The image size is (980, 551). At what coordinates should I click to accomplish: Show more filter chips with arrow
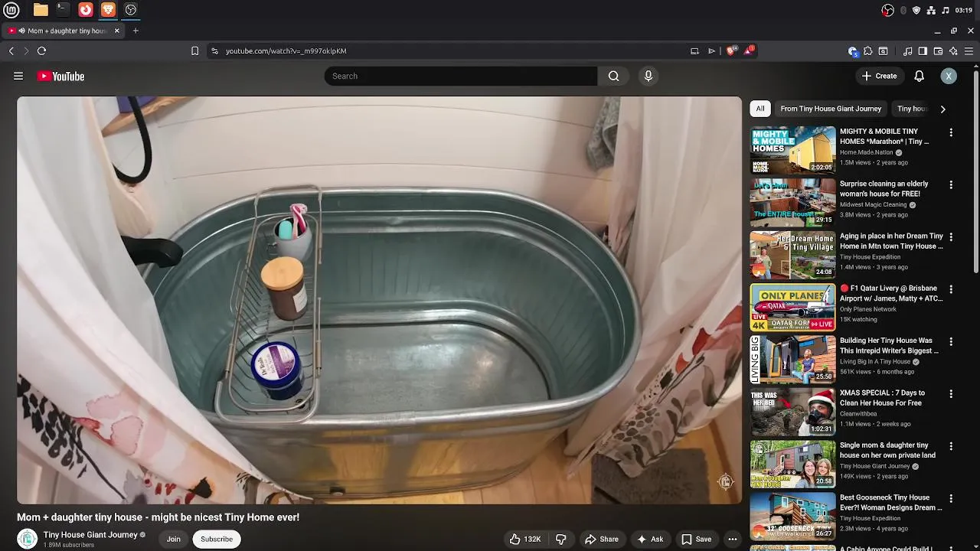pos(942,109)
